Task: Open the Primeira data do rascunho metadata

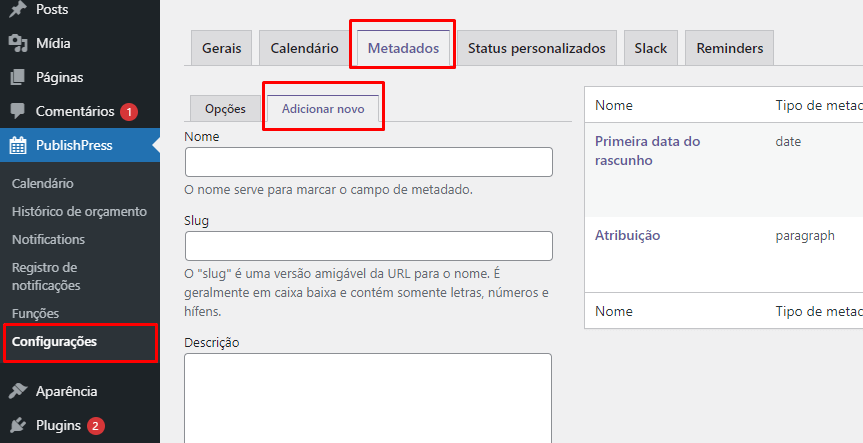Action: (647, 151)
